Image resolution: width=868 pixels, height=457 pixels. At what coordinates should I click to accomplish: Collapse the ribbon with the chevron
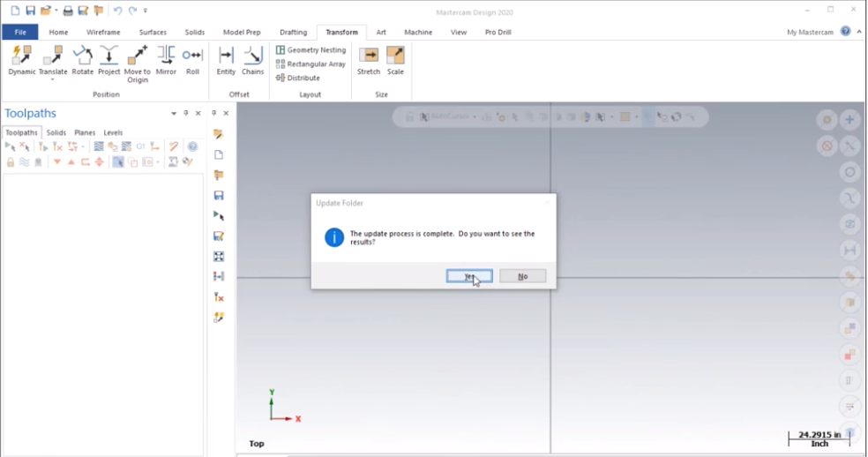point(859,32)
